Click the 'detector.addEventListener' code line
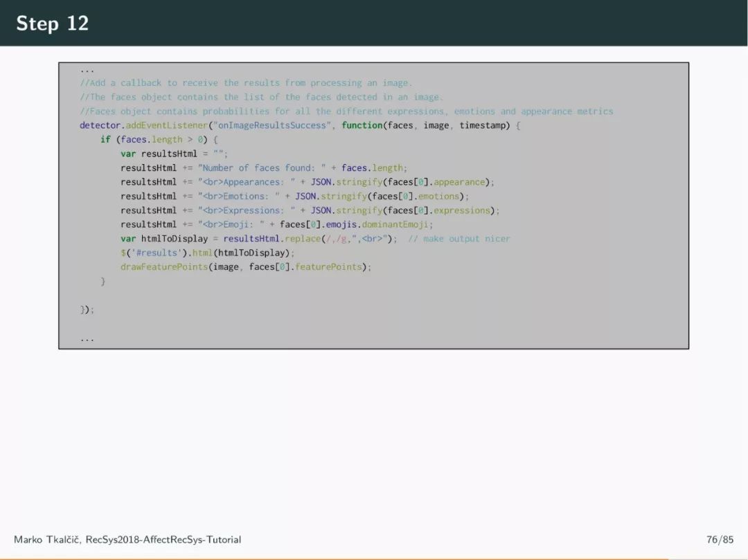Image resolution: width=748 pixels, height=560 pixels. click(x=300, y=125)
